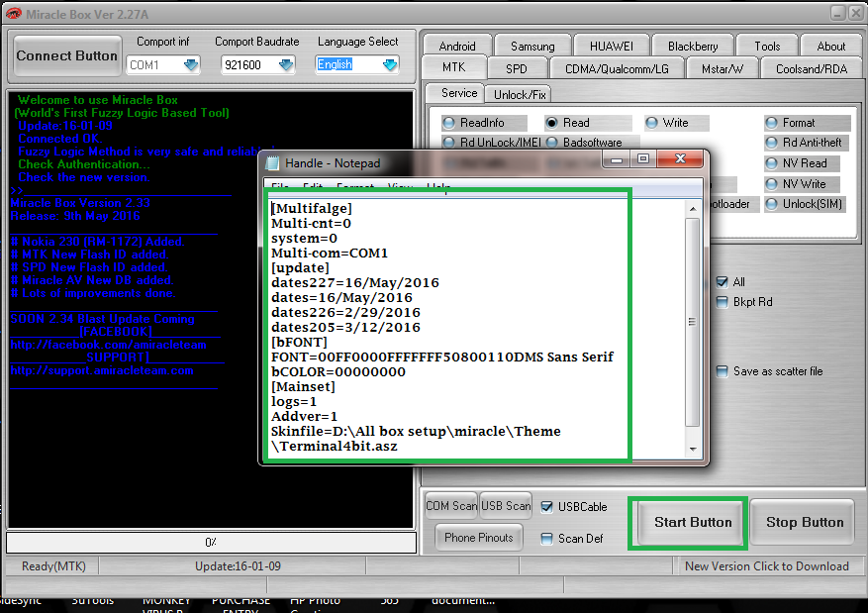This screenshot has width=868, height=613.
Task: Click "# Nokia 230 (RM-1172) Added." log line
Action: [97, 242]
